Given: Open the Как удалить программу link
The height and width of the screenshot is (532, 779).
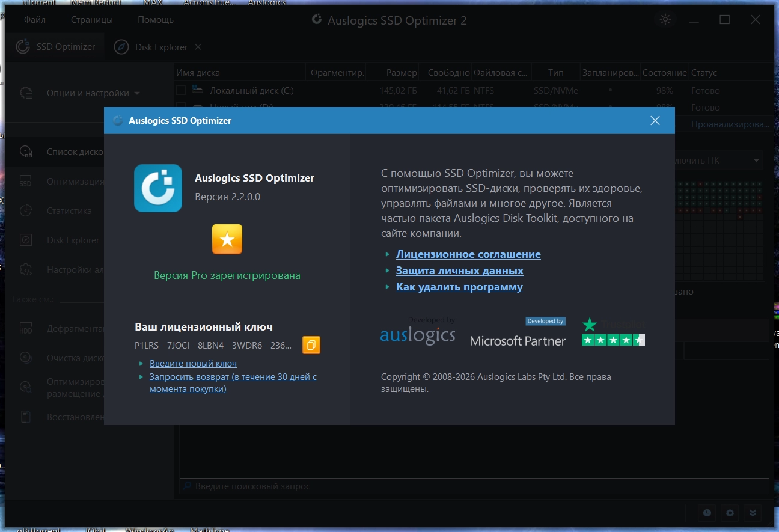Looking at the screenshot, I should [x=459, y=287].
